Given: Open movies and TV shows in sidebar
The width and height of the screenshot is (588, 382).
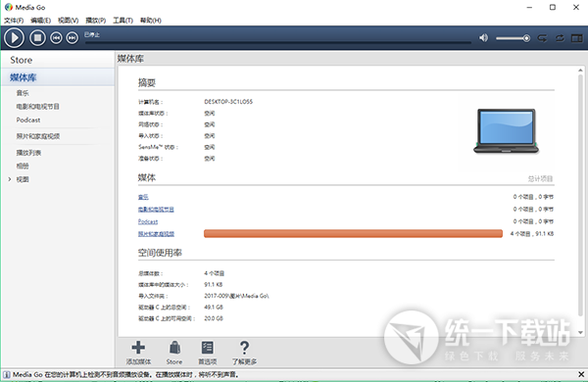Looking at the screenshot, I should tap(37, 107).
